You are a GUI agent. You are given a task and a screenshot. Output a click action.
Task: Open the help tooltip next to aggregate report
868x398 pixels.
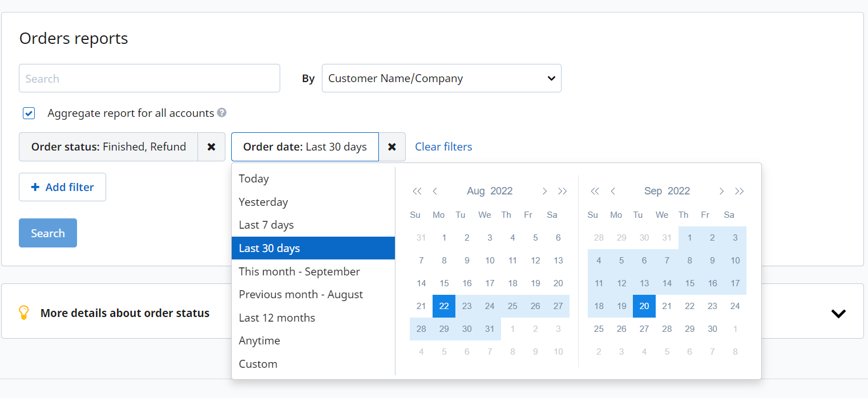222,113
